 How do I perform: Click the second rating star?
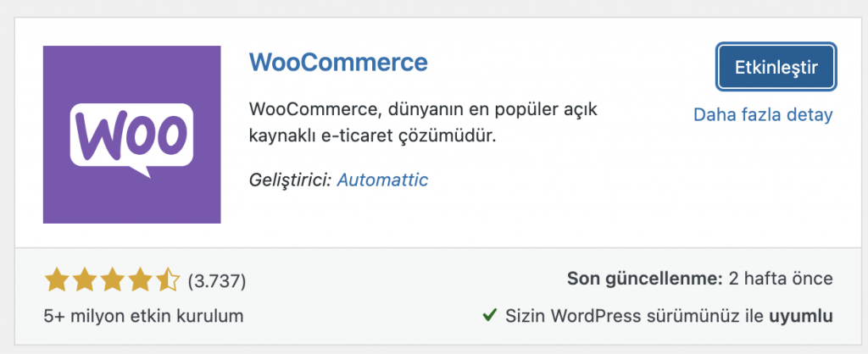85,279
